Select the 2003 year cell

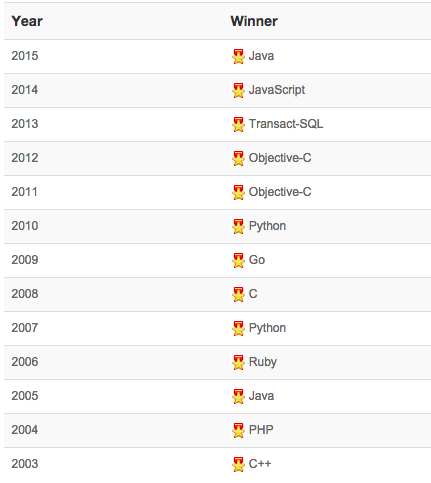[25, 464]
